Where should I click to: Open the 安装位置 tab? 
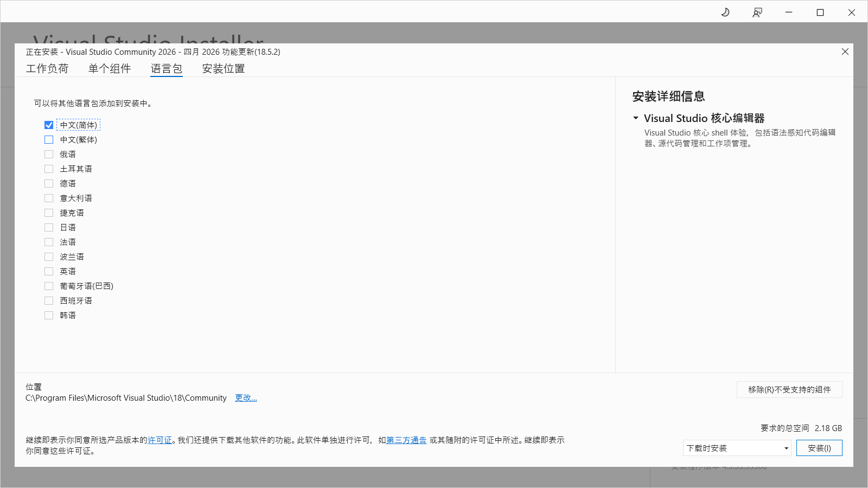tap(224, 68)
